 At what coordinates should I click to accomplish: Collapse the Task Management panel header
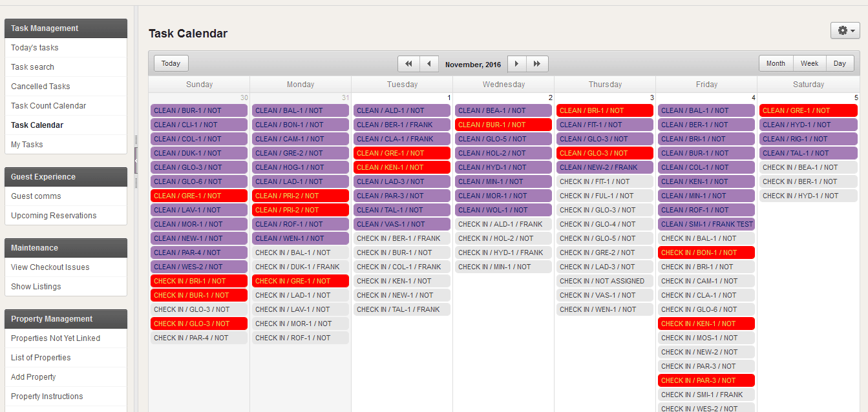tap(66, 28)
